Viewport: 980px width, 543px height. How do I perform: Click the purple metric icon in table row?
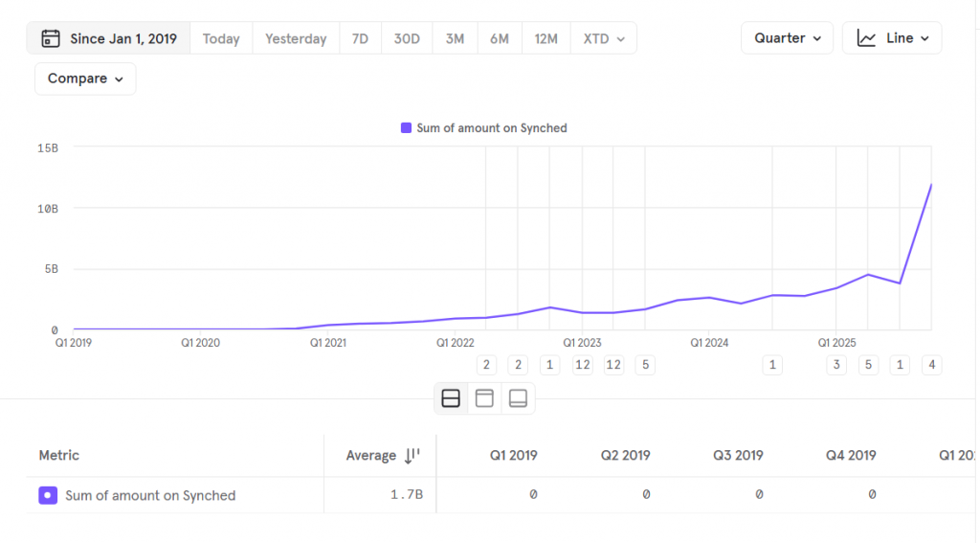tap(48, 495)
